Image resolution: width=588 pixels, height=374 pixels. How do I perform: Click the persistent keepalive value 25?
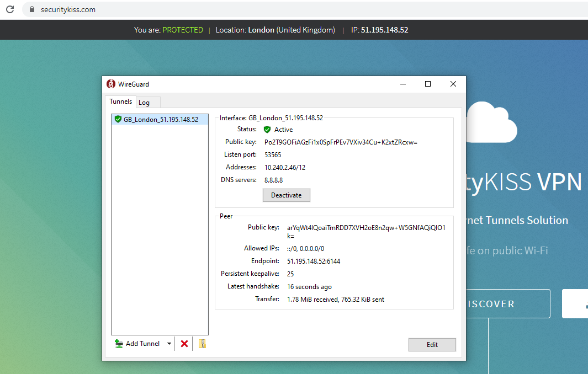click(x=290, y=274)
